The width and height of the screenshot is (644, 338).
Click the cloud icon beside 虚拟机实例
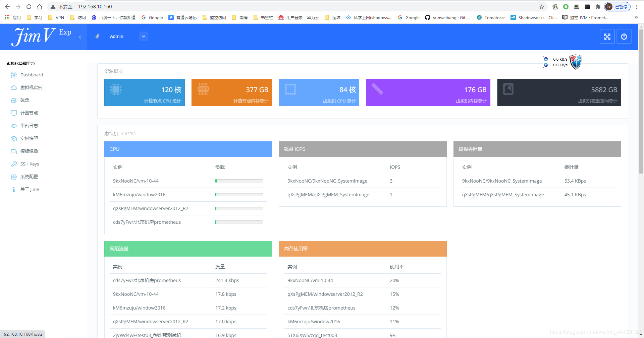pos(14,88)
